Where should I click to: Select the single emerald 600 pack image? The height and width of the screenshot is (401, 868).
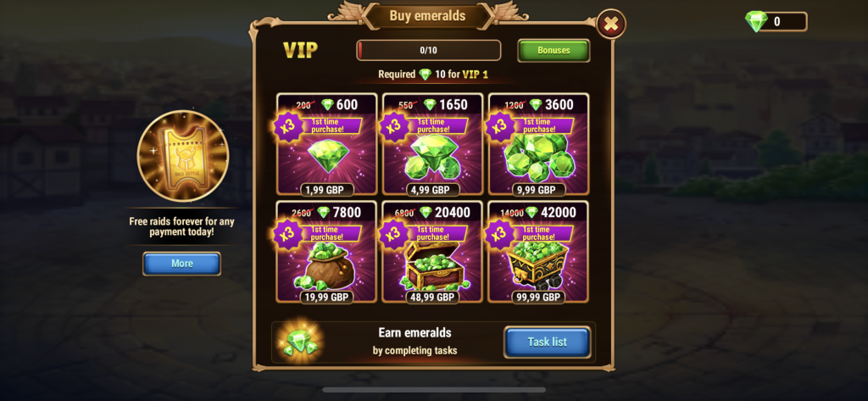[328, 156]
